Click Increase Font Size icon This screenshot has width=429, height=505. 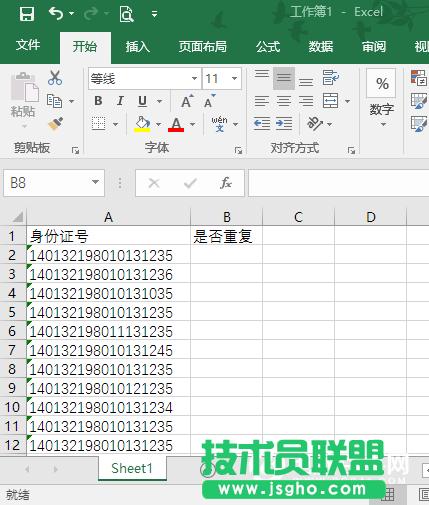point(187,101)
